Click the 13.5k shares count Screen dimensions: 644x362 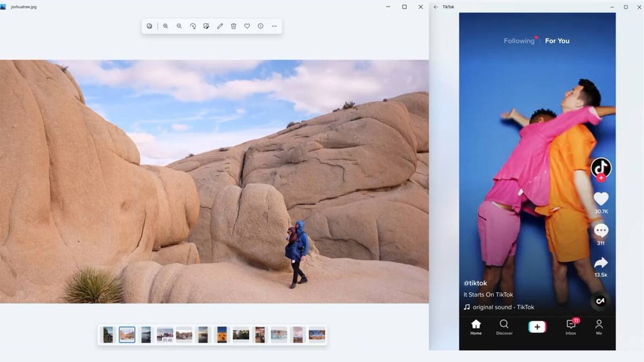pos(601,275)
